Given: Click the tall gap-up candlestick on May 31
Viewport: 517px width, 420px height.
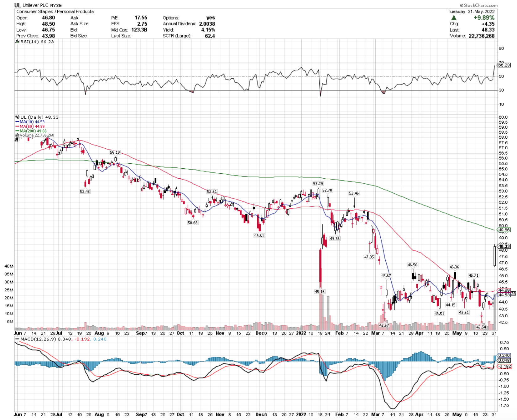Looking at the screenshot, I should pos(494,256).
